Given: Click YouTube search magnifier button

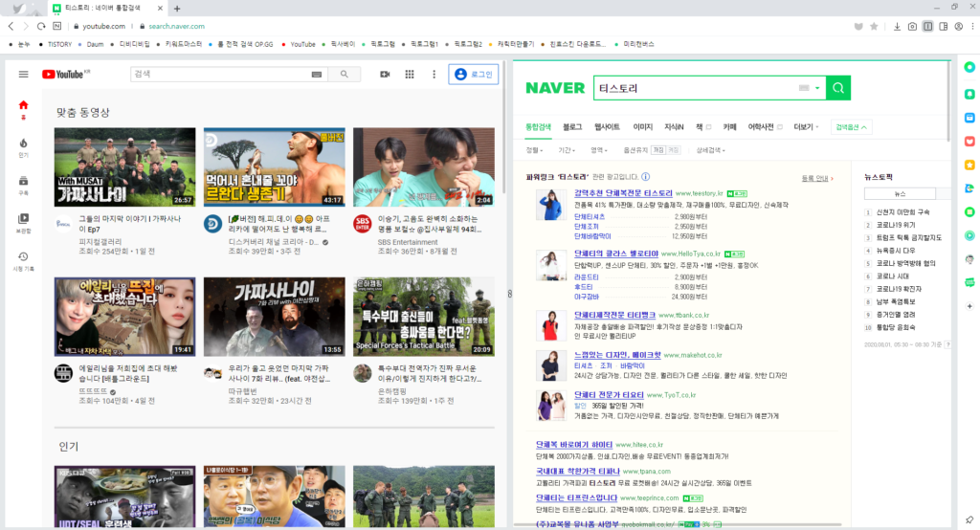Looking at the screenshot, I should [344, 74].
